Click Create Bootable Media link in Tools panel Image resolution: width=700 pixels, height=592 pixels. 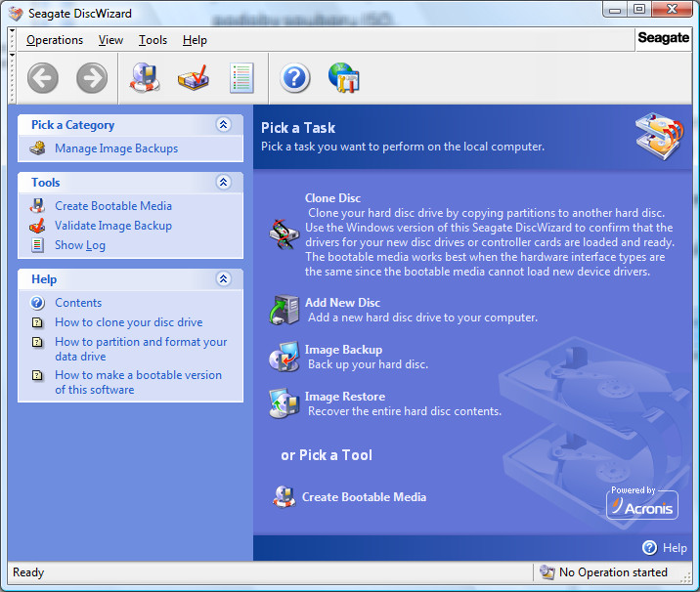coord(113,206)
